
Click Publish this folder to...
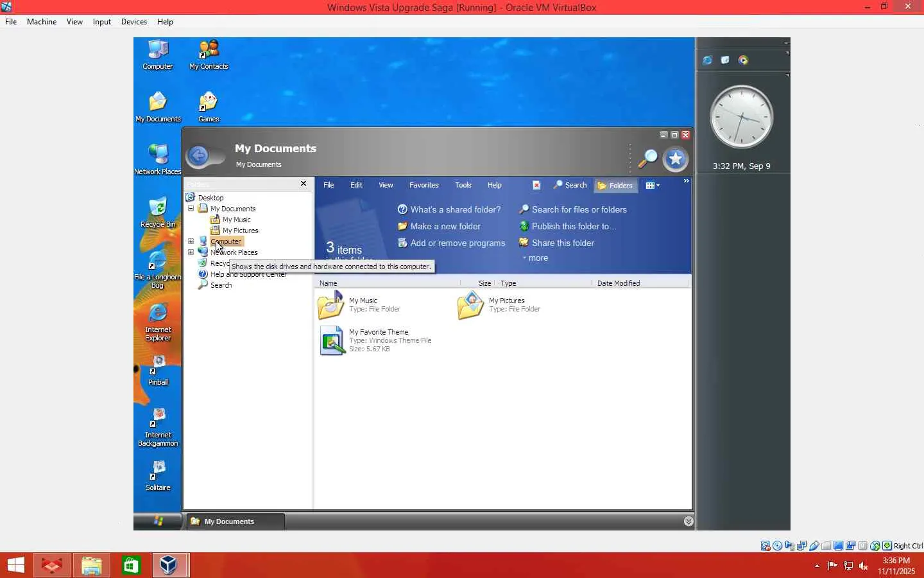568,226
